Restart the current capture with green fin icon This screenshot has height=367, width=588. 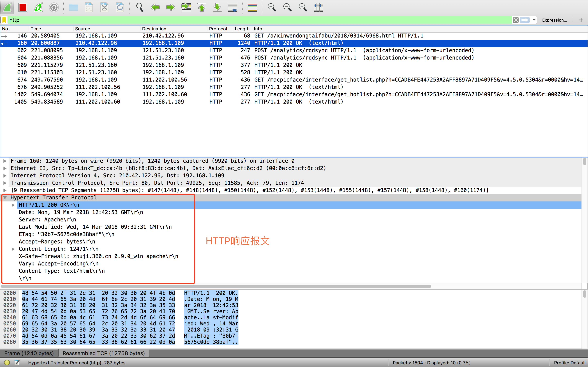point(38,7)
